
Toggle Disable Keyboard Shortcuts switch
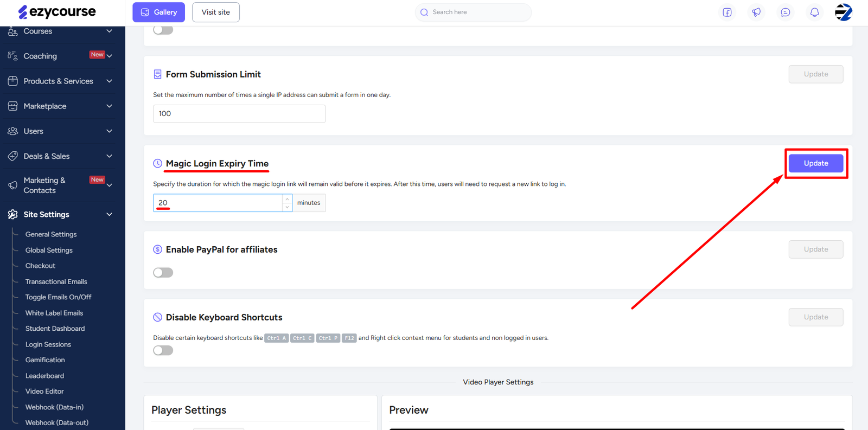pyautogui.click(x=163, y=350)
